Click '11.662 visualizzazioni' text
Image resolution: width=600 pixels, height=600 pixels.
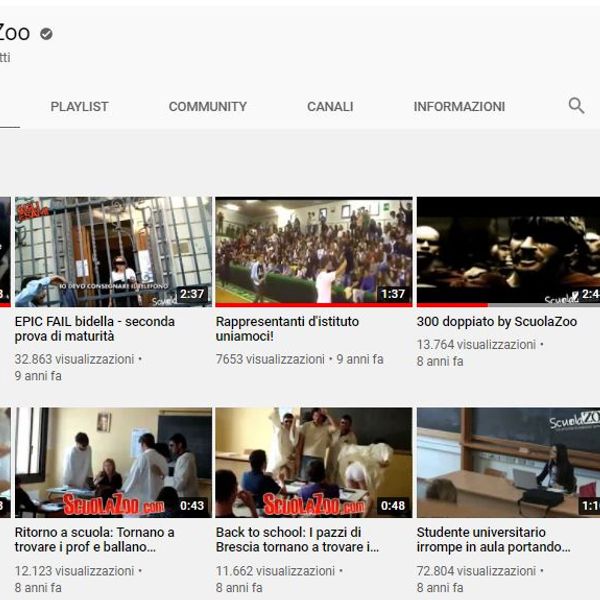(x=275, y=571)
